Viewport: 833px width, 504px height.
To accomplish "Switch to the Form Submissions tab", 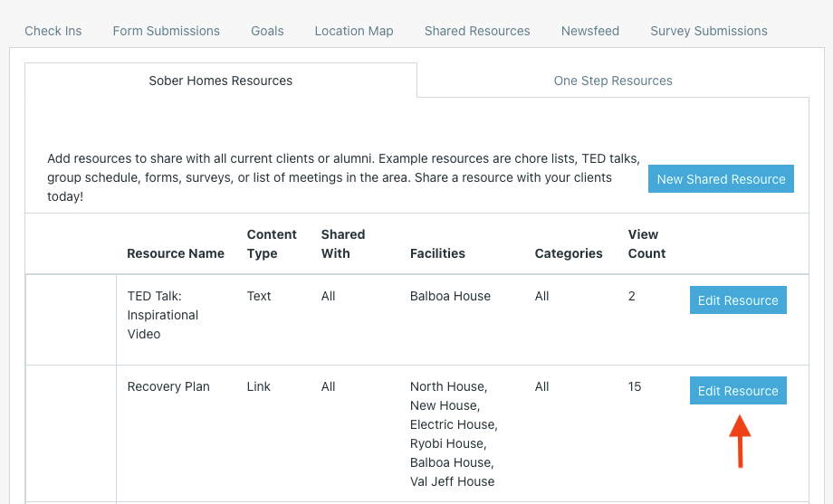I will pyautogui.click(x=166, y=31).
